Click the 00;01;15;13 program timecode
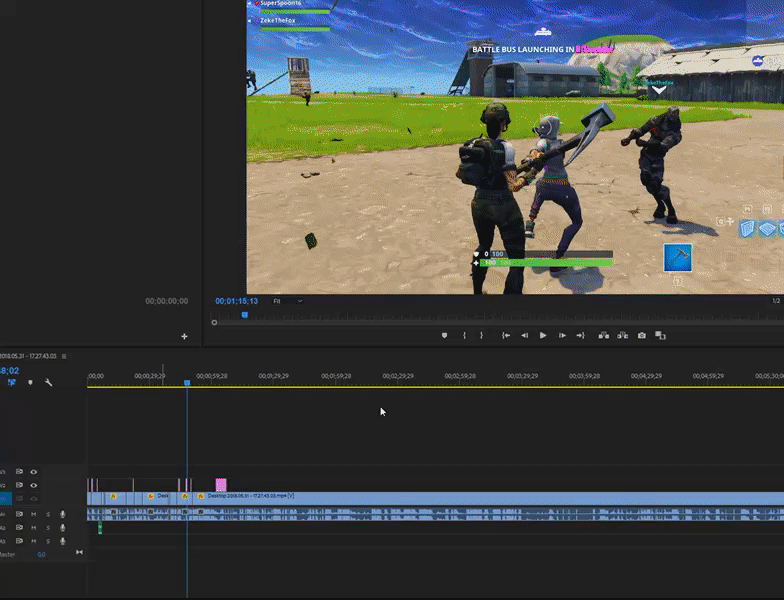 pyautogui.click(x=236, y=301)
